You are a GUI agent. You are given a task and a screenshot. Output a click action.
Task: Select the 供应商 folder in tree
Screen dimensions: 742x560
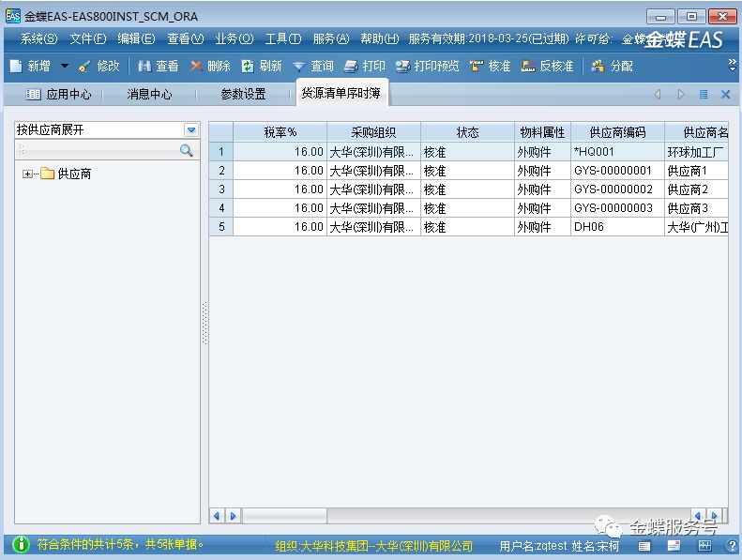coord(67,174)
